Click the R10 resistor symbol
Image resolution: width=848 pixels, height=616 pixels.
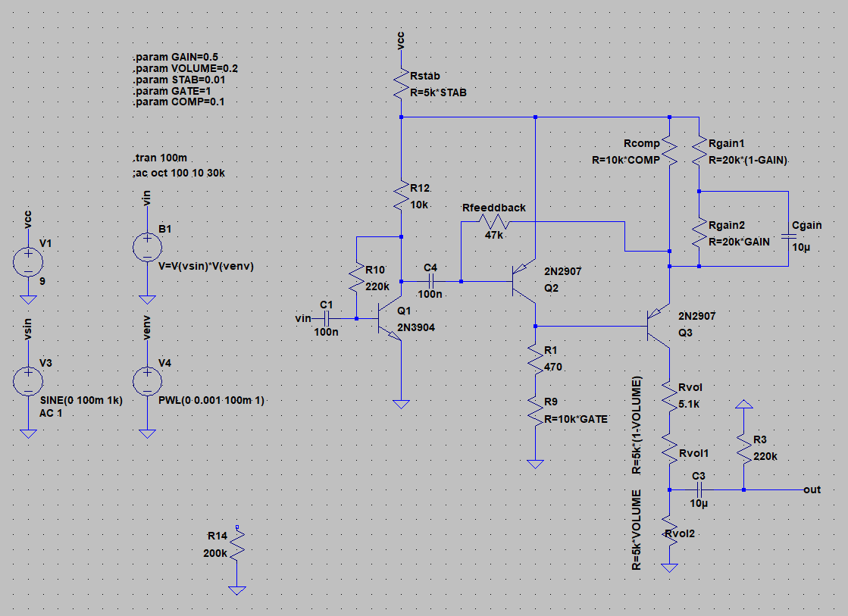[x=356, y=277]
